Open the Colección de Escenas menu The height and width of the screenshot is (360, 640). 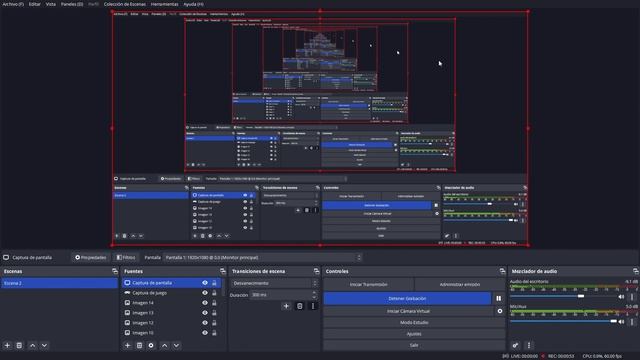pyautogui.click(x=124, y=4)
